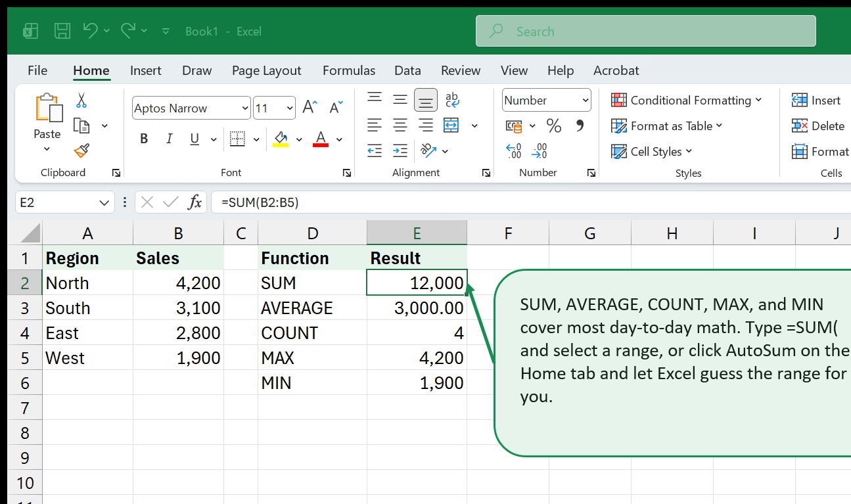
Task: Click the Undo arrow icon
Action: point(91,30)
